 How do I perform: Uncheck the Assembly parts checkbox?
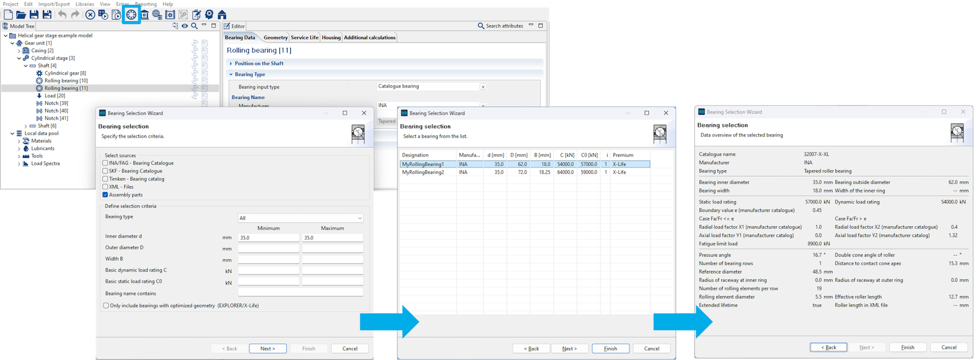point(106,195)
